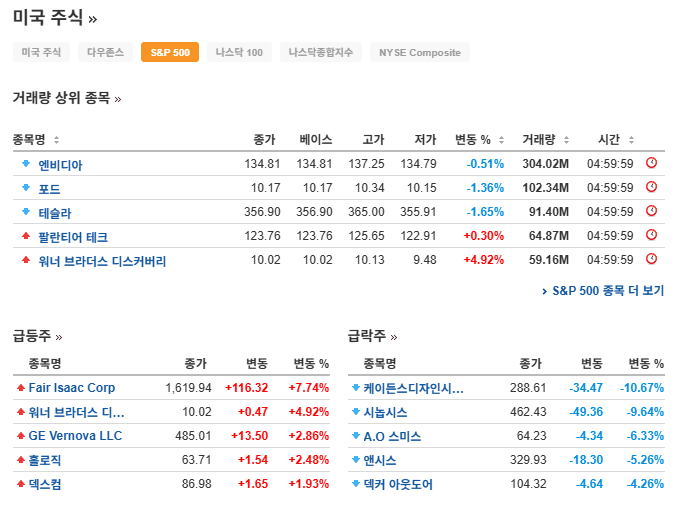The width and height of the screenshot is (675, 510).
Task: Open 포드 stock link
Action: 50,189
